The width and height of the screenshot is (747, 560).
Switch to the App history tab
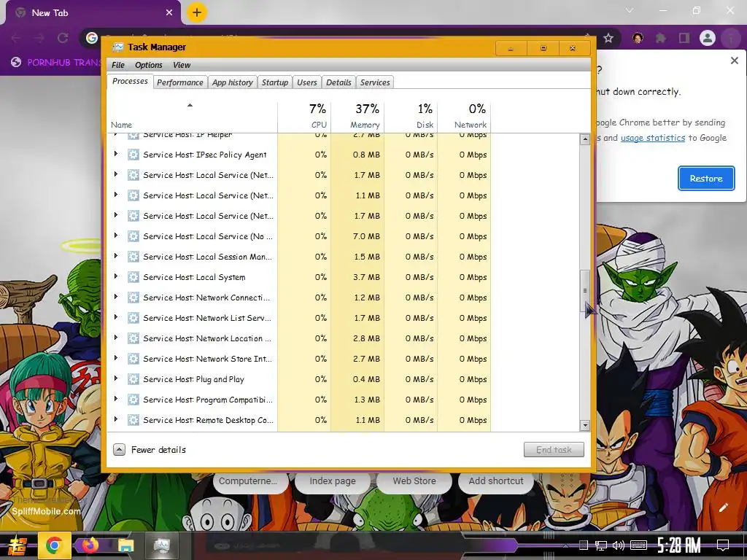pyautogui.click(x=233, y=82)
